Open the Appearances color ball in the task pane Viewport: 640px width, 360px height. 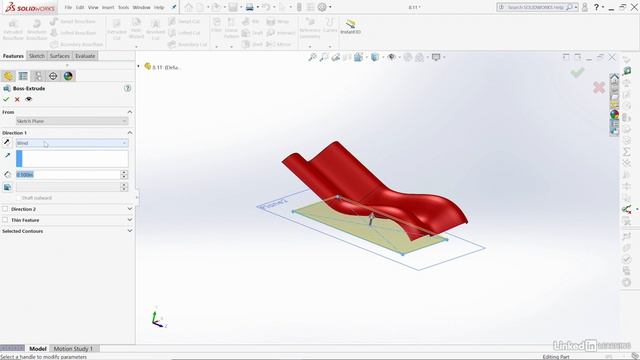point(614,114)
